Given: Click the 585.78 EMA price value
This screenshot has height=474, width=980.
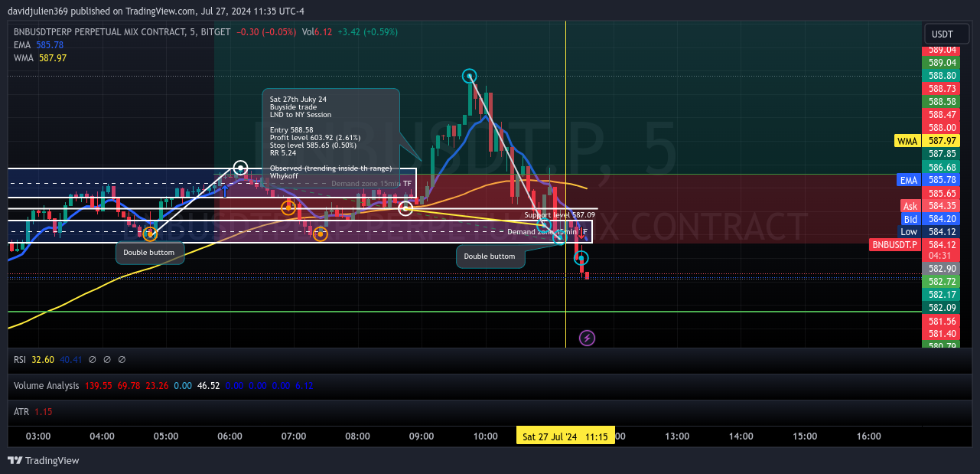Looking at the screenshot, I should [942, 180].
